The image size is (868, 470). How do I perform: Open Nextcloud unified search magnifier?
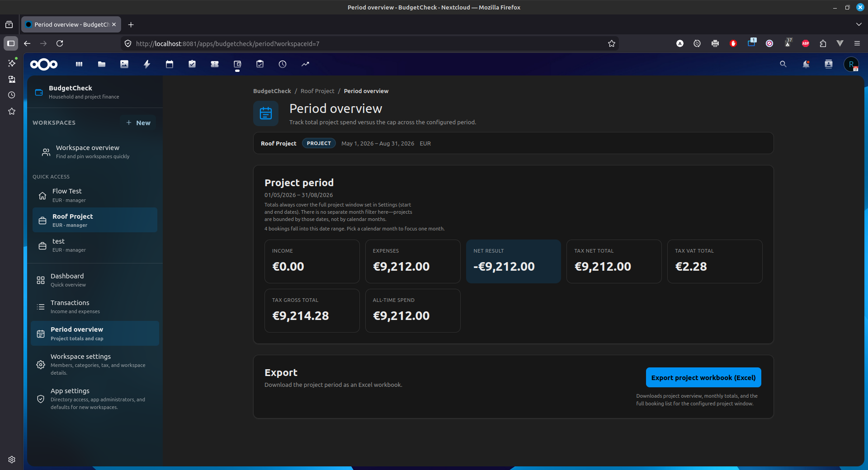(783, 64)
